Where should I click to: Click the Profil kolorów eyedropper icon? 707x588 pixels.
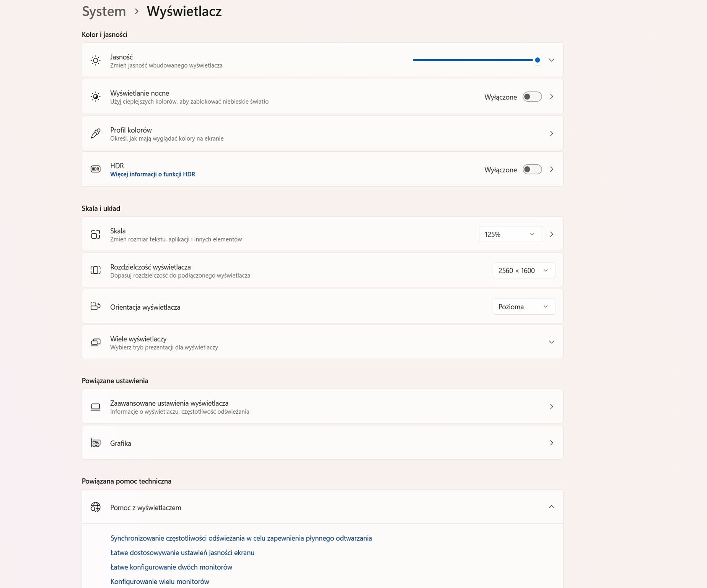(x=95, y=133)
